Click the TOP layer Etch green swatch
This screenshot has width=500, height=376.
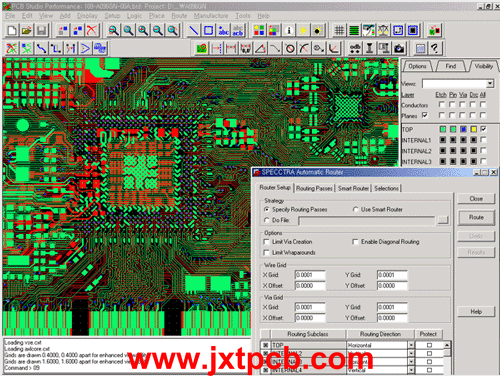(442, 129)
